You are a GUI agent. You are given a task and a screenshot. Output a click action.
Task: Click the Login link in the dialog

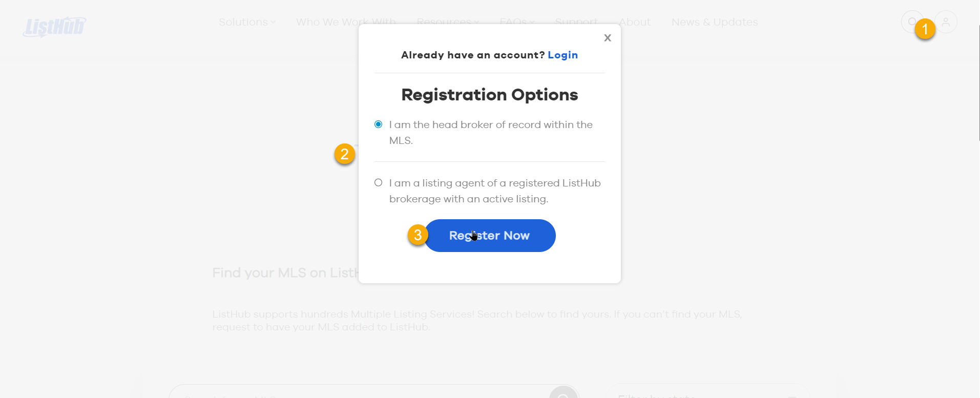(562, 55)
